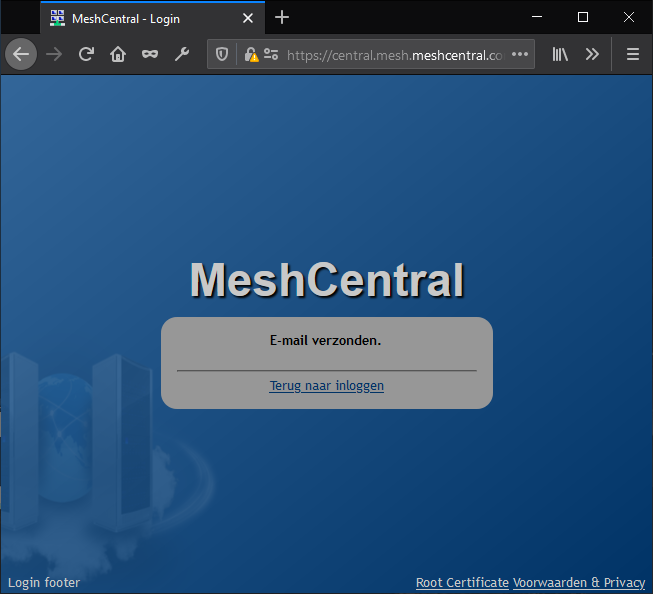Open the browser home page
Screen dimensions: 653x594
coord(118,54)
